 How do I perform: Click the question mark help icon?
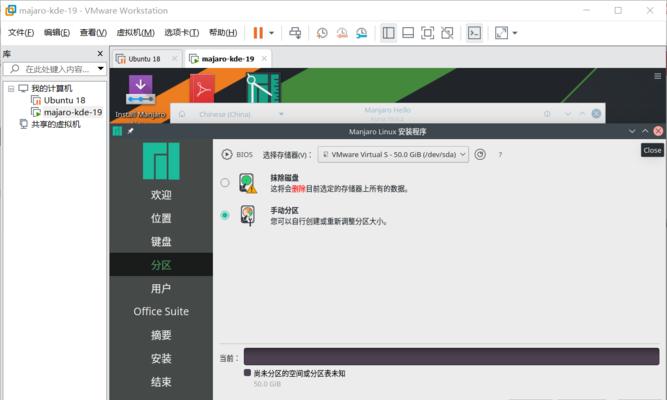tap(500, 155)
